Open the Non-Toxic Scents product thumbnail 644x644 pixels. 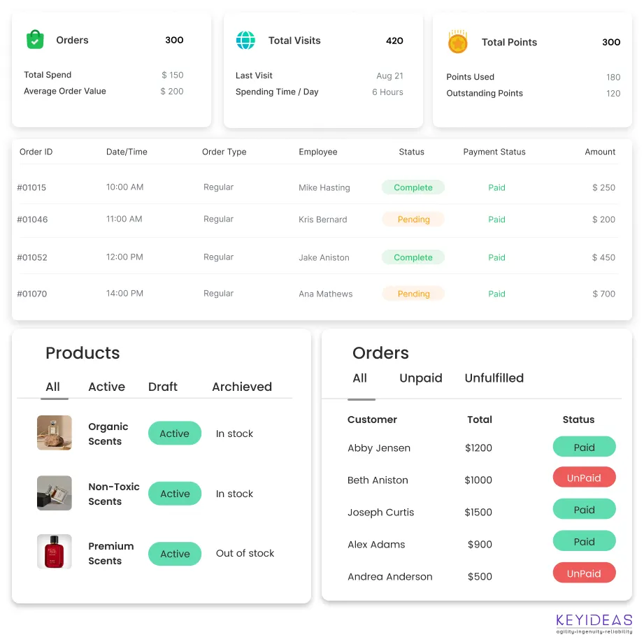(x=55, y=493)
